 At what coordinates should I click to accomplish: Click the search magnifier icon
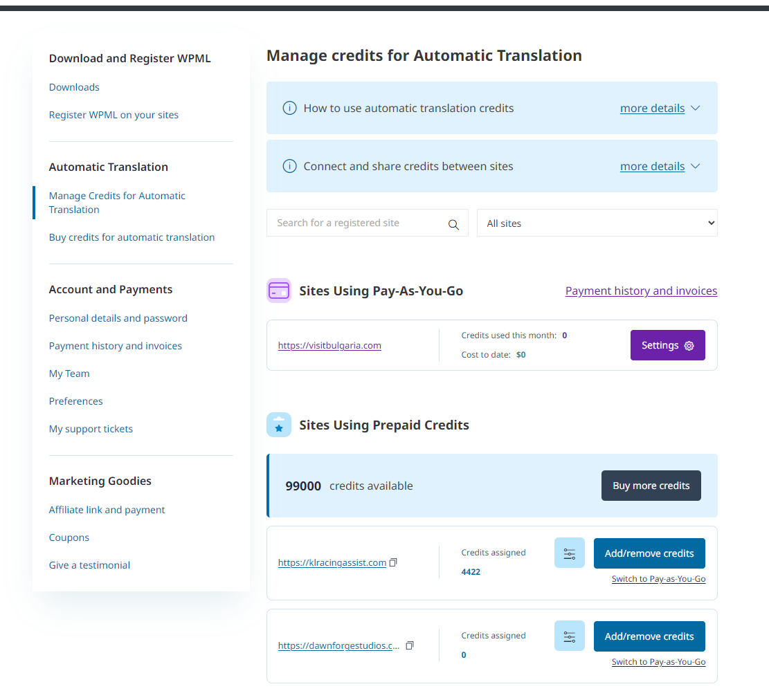pyautogui.click(x=453, y=224)
